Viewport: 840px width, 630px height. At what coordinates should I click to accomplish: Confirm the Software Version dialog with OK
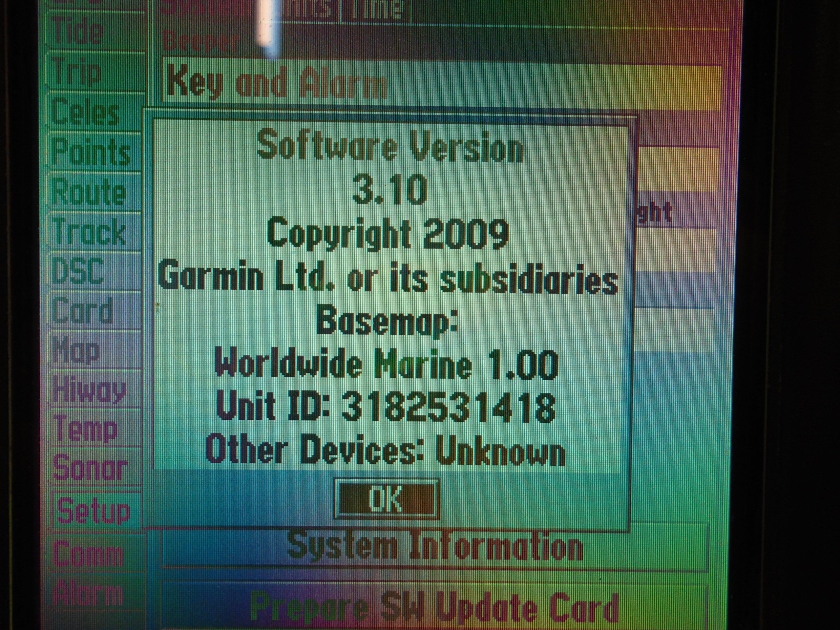click(x=387, y=499)
